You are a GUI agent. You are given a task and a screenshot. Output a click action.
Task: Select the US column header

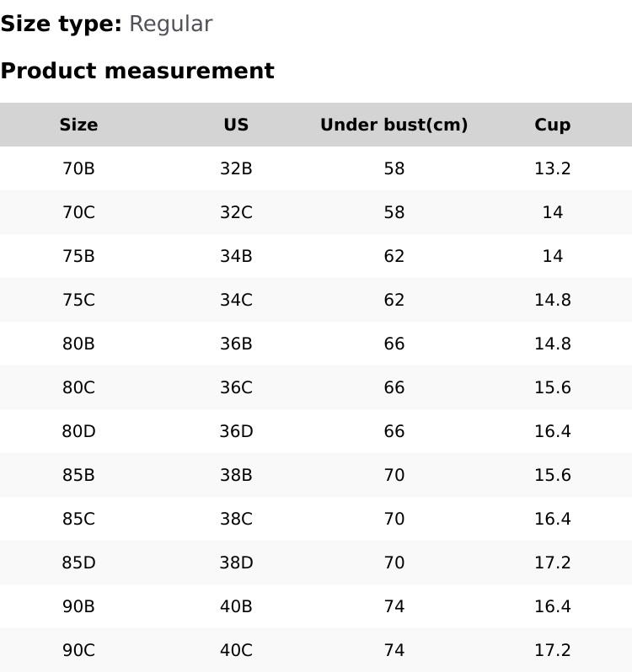point(236,125)
